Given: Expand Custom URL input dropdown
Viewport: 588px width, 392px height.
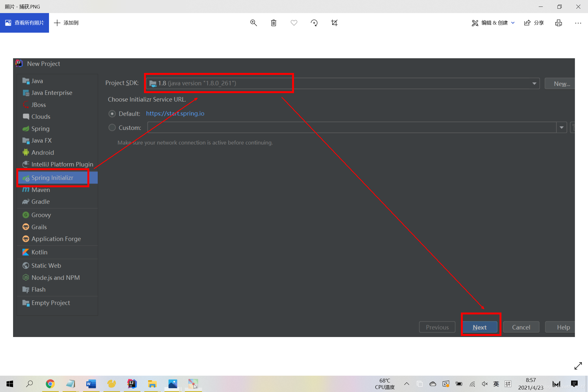Looking at the screenshot, I should [x=562, y=127].
